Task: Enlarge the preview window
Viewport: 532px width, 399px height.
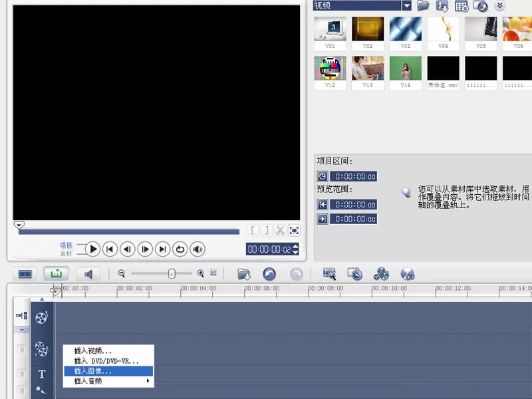Action: (x=294, y=230)
